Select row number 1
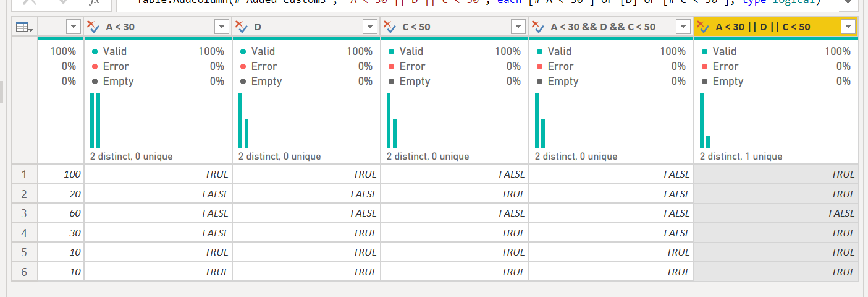Screen dimensions: 868x297 point(24,174)
